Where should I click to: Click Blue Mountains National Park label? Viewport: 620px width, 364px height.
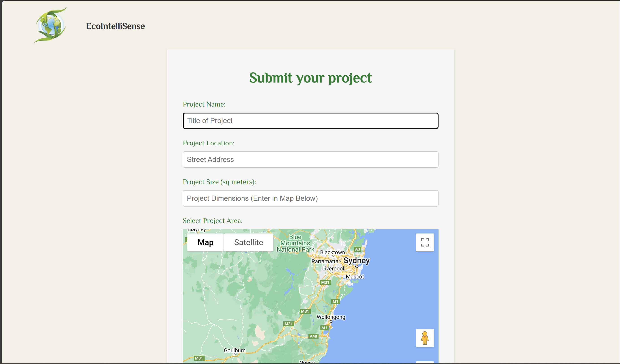(295, 243)
